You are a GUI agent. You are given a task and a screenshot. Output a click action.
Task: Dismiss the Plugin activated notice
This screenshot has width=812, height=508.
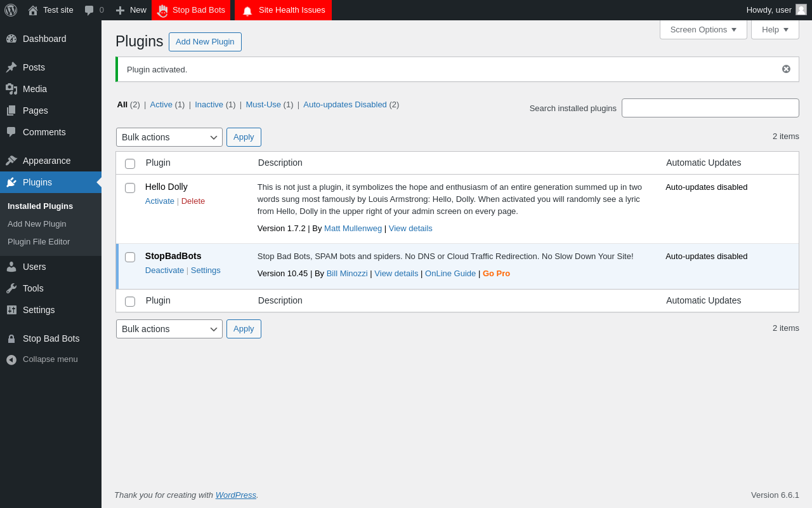pos(786,69)
